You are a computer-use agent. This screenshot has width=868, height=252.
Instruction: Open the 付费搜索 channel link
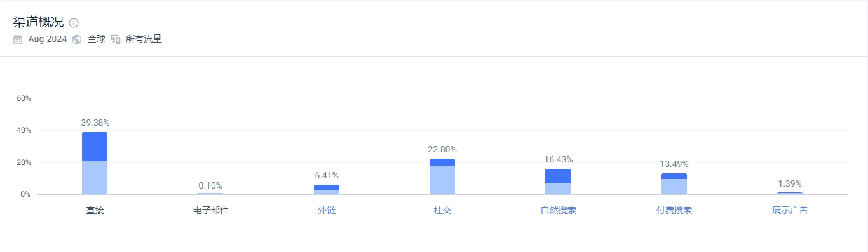pos(674,210)
